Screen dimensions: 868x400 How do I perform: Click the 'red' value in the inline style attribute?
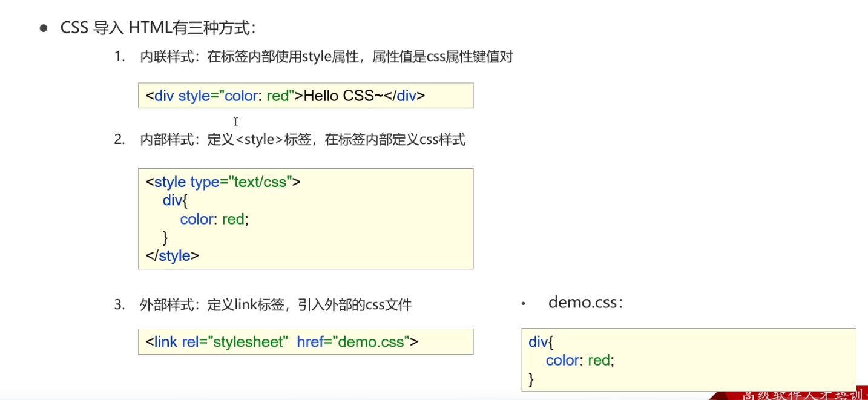click(x=277, y=96)
